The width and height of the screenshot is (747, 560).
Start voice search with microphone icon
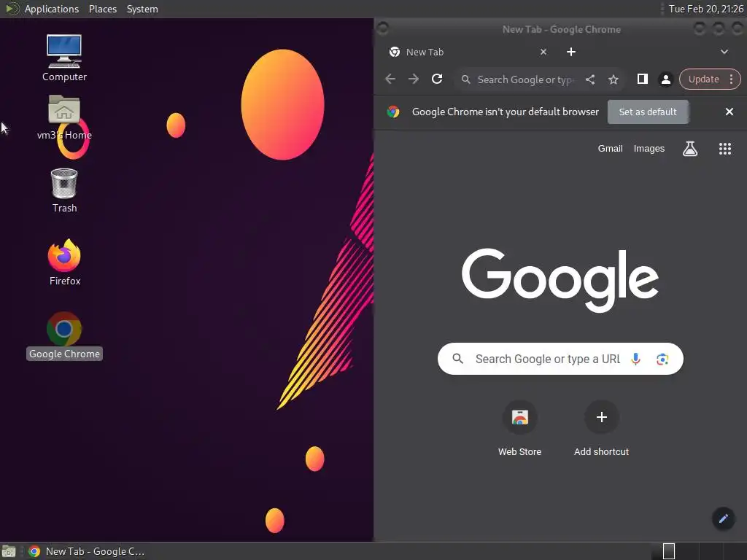tap(635, 359)
